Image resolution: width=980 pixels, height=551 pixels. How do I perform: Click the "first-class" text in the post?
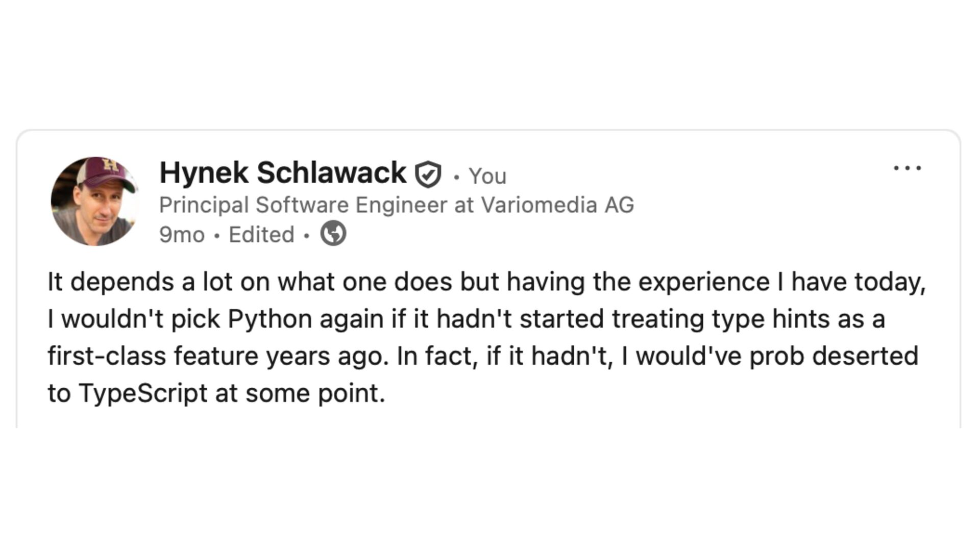[107, 356]
